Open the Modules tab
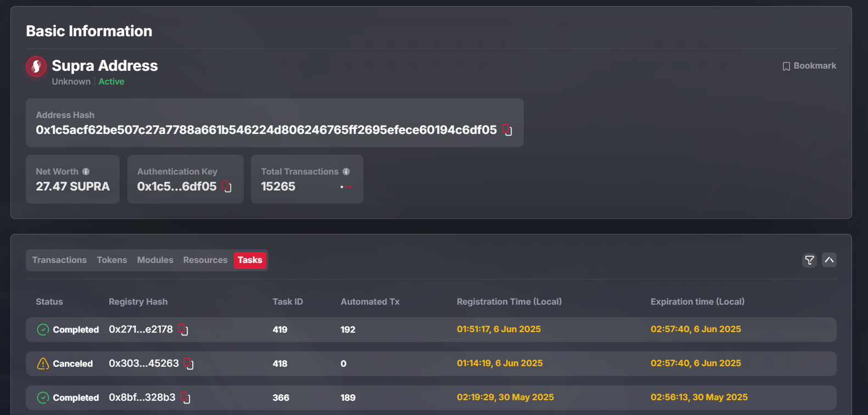The width and height of the screenshot is (868, 415). [x=155, y=260]
